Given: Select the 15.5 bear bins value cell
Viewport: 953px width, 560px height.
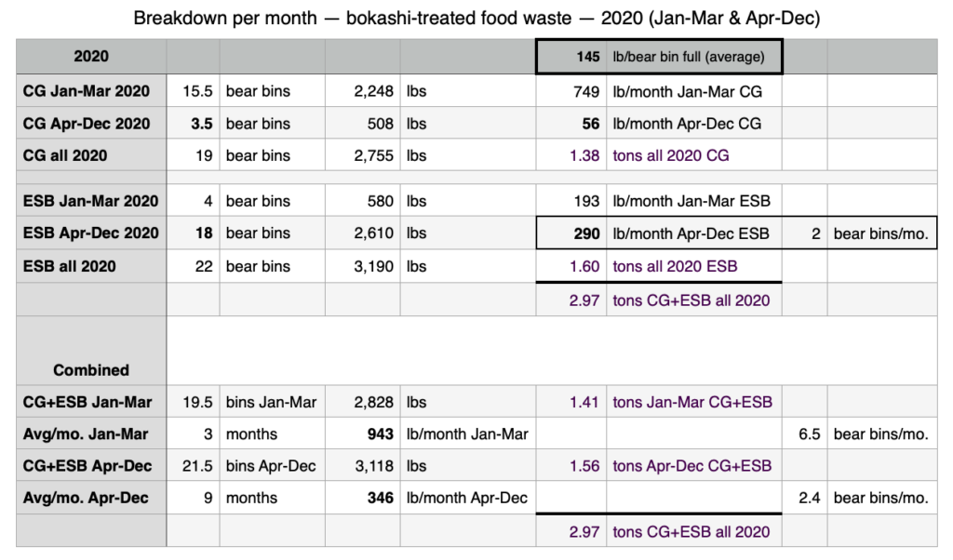Looking at the screenshot, I should pyautogui.click(x=193, y=90).
